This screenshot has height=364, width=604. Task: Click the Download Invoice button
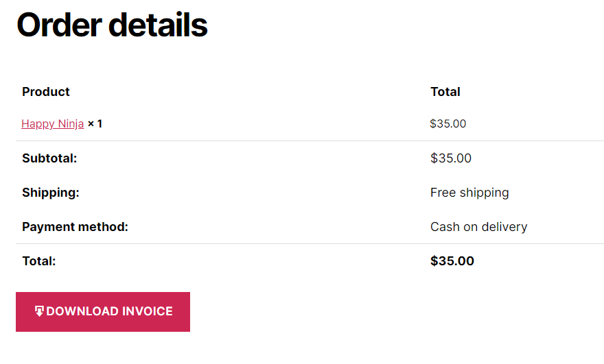pos(103,312)
